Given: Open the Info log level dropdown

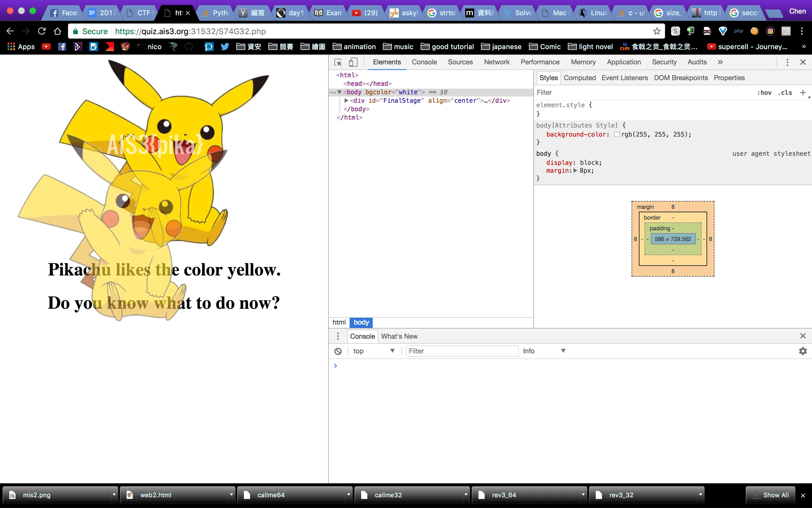Looking at the screenshot, I should tap(544, 351).
